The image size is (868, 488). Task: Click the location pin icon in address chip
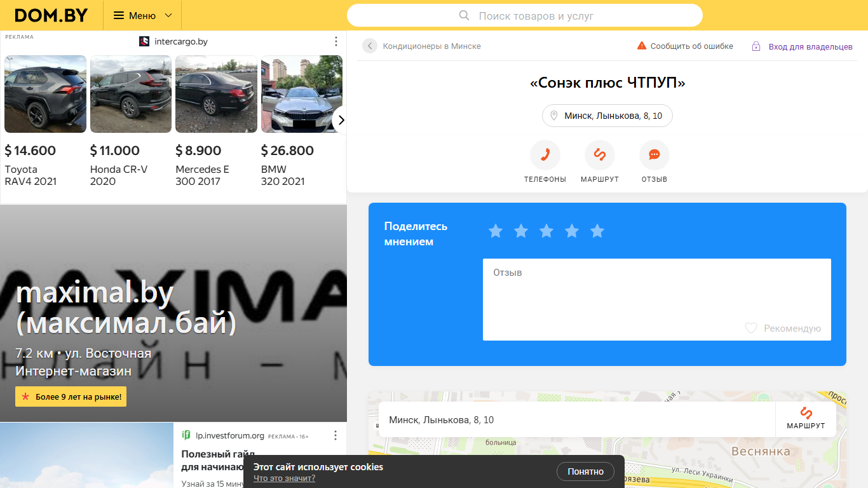pyautogui.click(x=554, y=116)
